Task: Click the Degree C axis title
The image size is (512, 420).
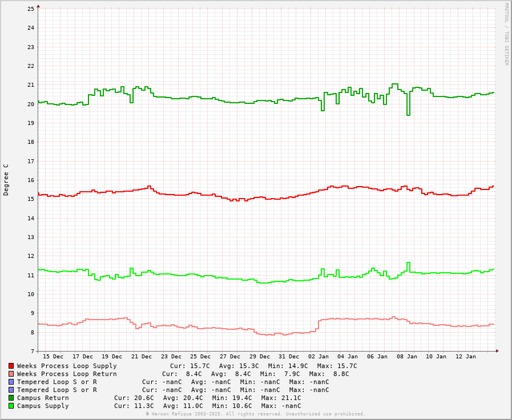Action: (x=6, y=179)
